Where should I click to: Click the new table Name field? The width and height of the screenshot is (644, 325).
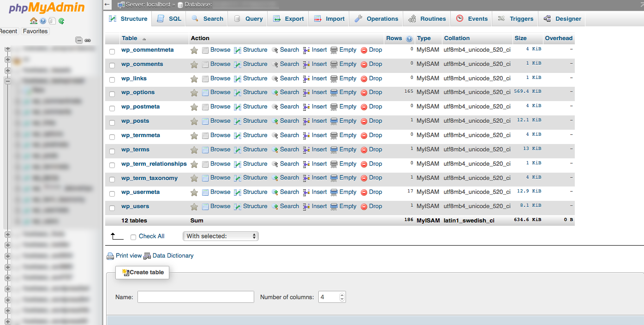pyautogui.click(x=196, y=297)
